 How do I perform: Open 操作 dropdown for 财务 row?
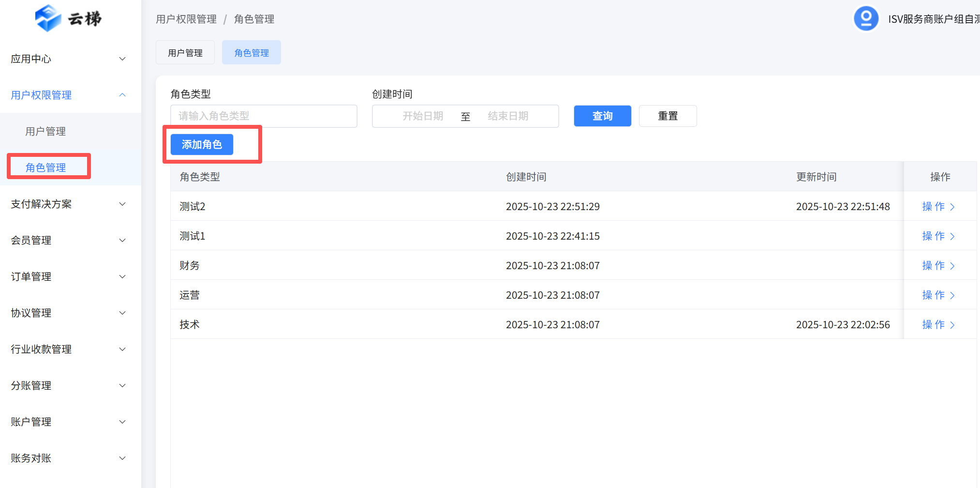pyautogui.click(x=938, y=266)
